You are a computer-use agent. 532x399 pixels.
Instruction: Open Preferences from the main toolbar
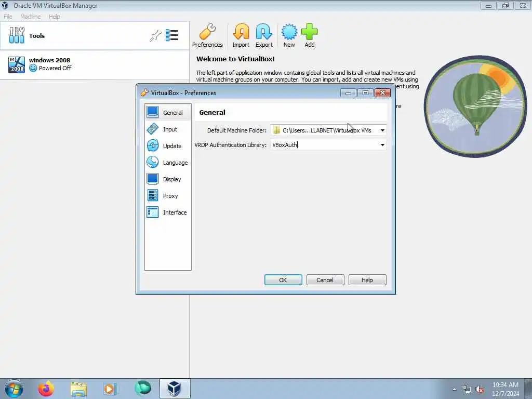[207, 36]
